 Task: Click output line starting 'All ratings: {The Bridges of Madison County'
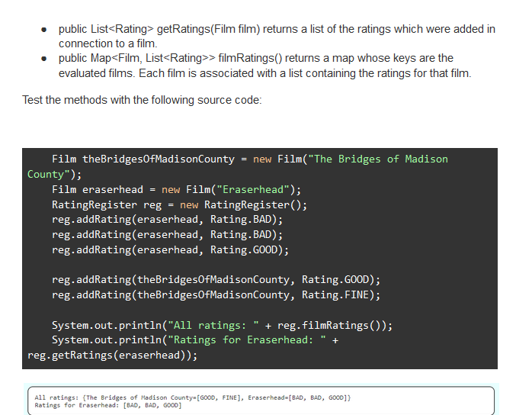click(x=193, y=397)
